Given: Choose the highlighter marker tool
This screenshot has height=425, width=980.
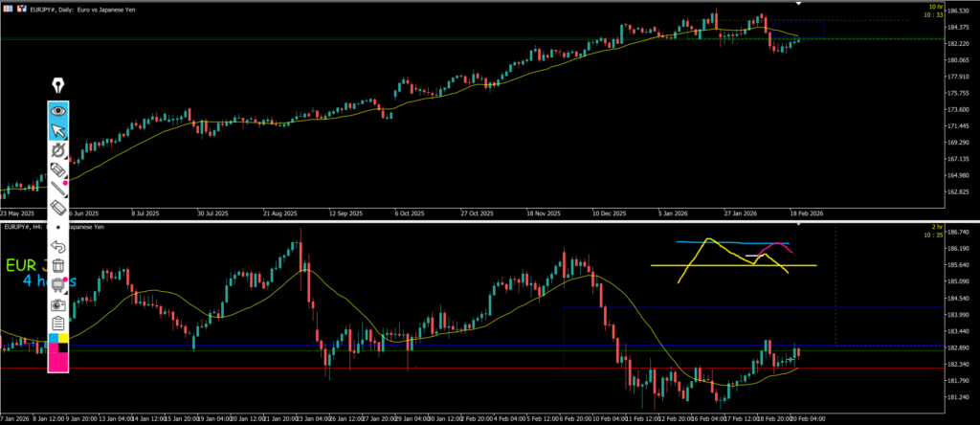Looking at the screenshot, I should pos(57,169).
